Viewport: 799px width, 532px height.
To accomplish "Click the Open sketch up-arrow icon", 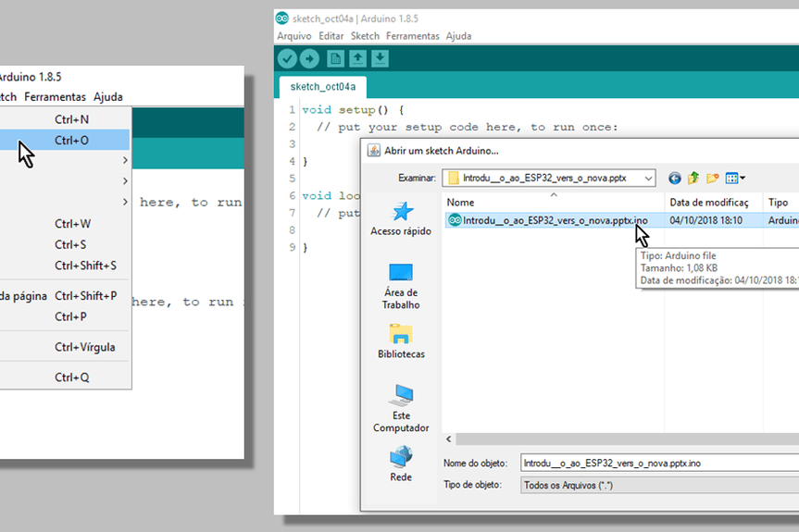I will coord(357,59).
